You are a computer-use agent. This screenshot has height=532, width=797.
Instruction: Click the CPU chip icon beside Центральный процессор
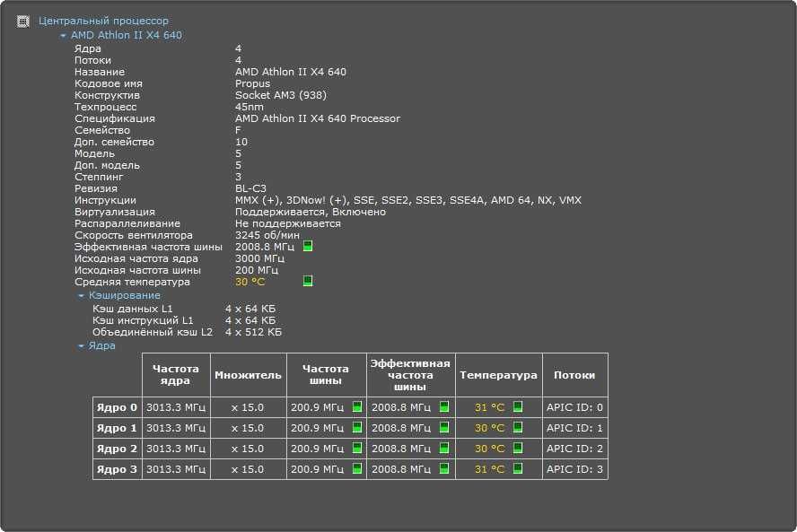[22, 22]
